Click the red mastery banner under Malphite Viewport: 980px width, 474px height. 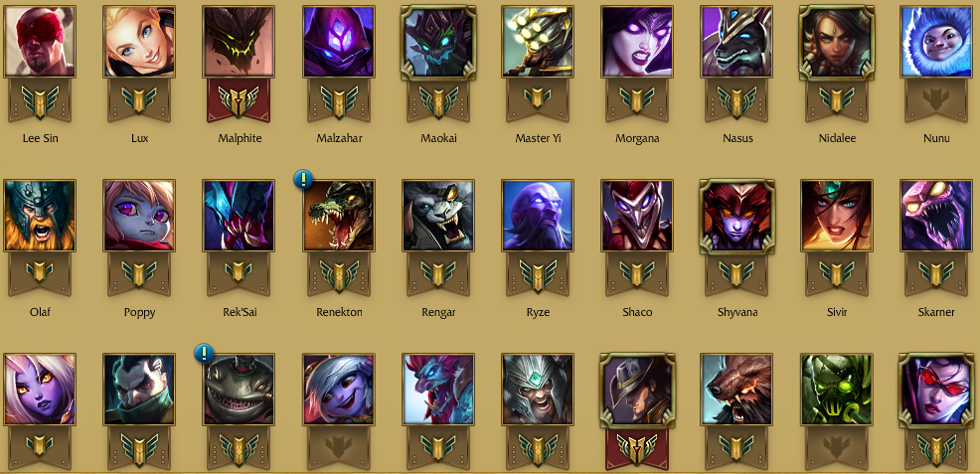coord(239,100)
